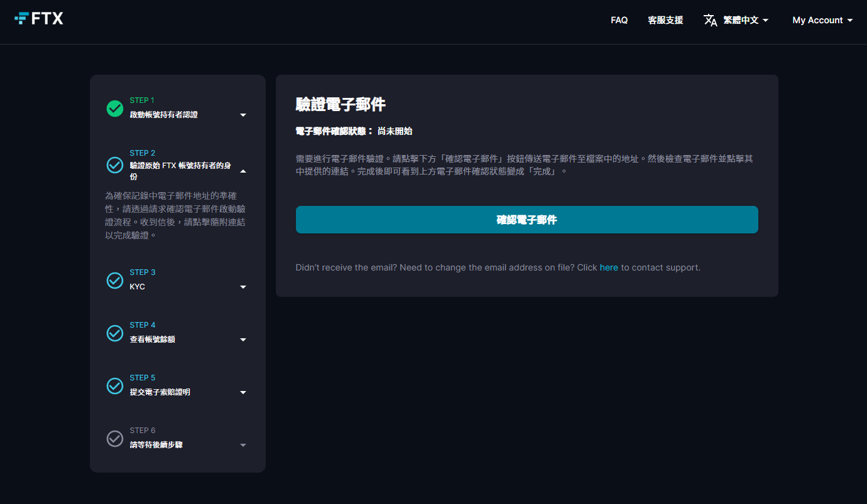The width and height of the screenshot is (867, 504).
Task: Click the email verification instructions paragraph
Action: pyautogui.click(x=525, y=164)
